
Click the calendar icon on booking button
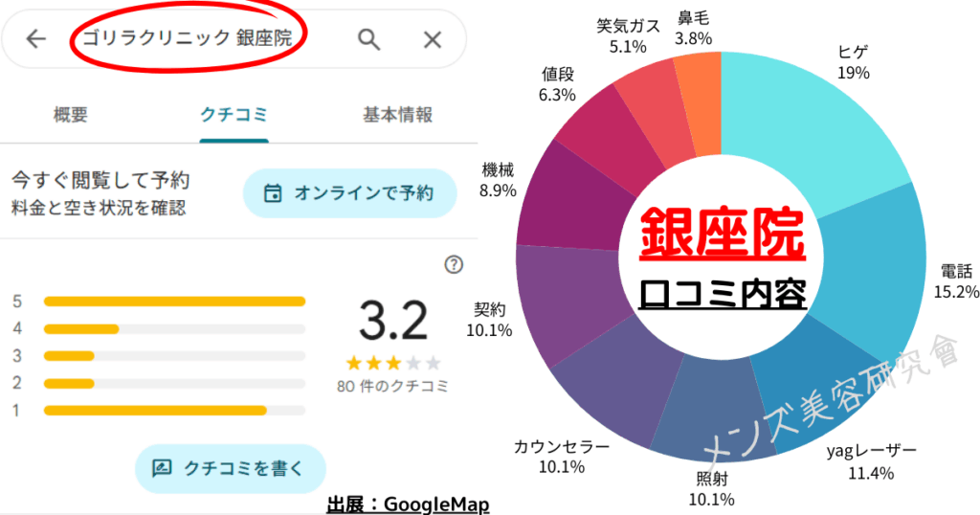(273, 193)
